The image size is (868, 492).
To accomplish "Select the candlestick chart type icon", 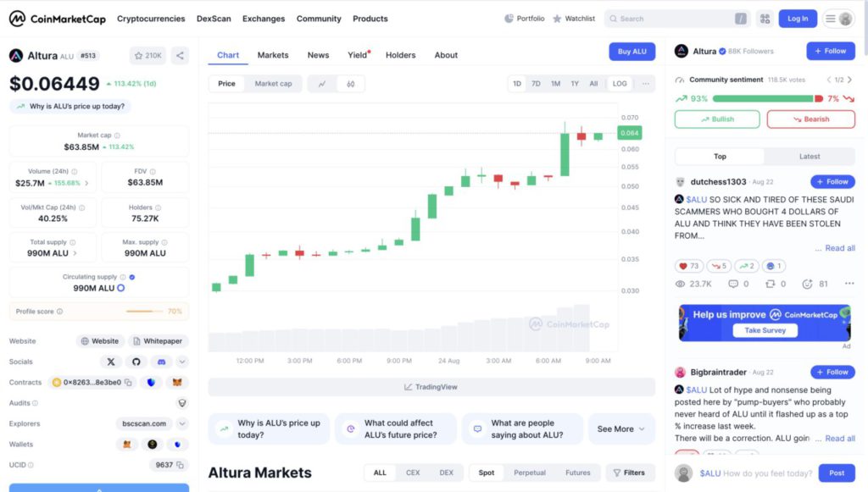I will (x=349, y=82).
